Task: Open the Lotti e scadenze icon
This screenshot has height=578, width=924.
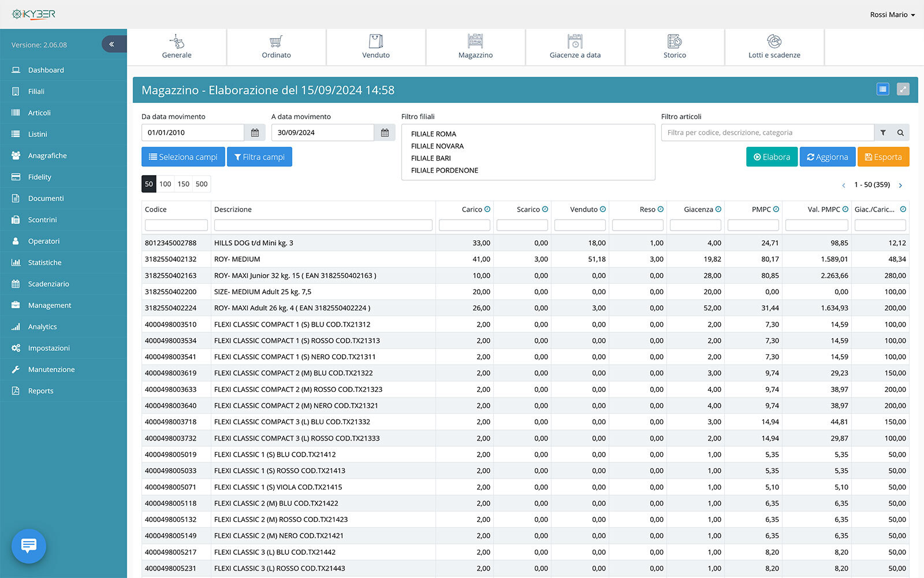Action: pos(774,41)
